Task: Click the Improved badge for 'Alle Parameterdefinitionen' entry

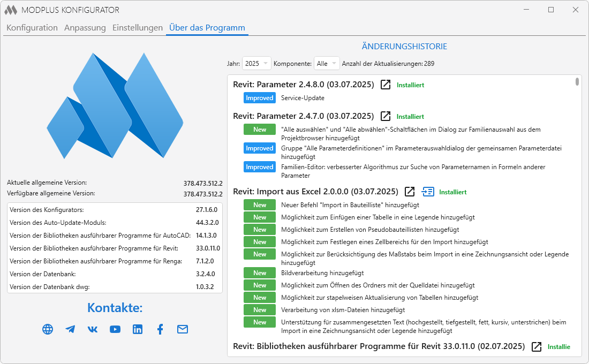Action: point(260,148)
